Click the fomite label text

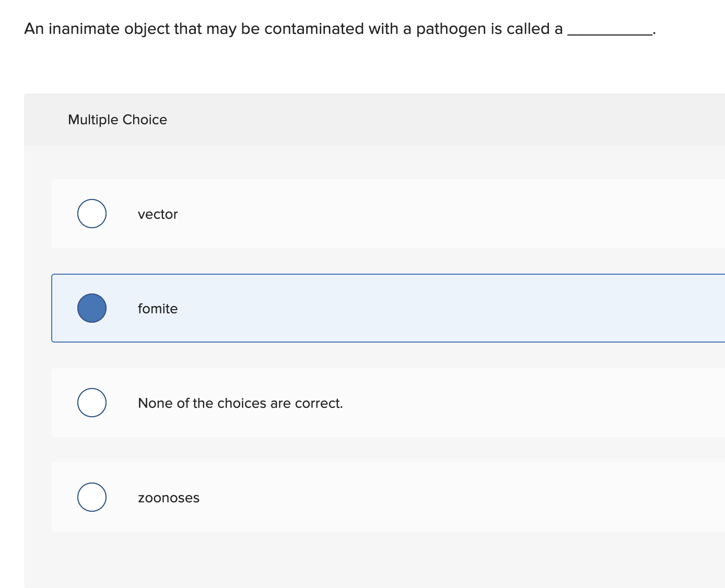(158, 308)
